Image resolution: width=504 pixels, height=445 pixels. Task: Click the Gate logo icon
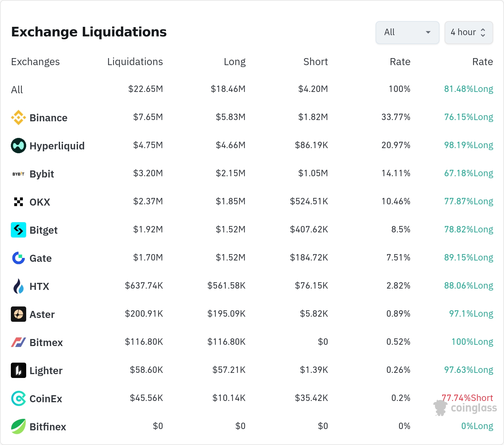tap(19, 258)
